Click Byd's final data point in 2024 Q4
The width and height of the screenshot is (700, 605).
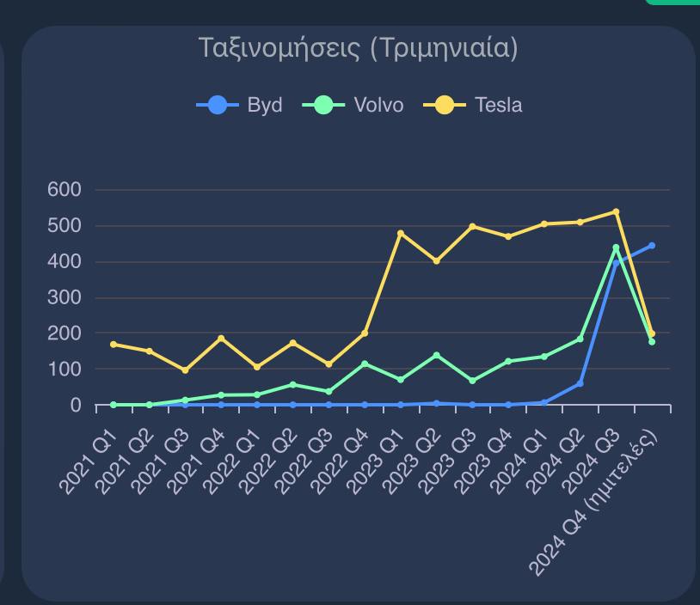click(x=652, y=246)
